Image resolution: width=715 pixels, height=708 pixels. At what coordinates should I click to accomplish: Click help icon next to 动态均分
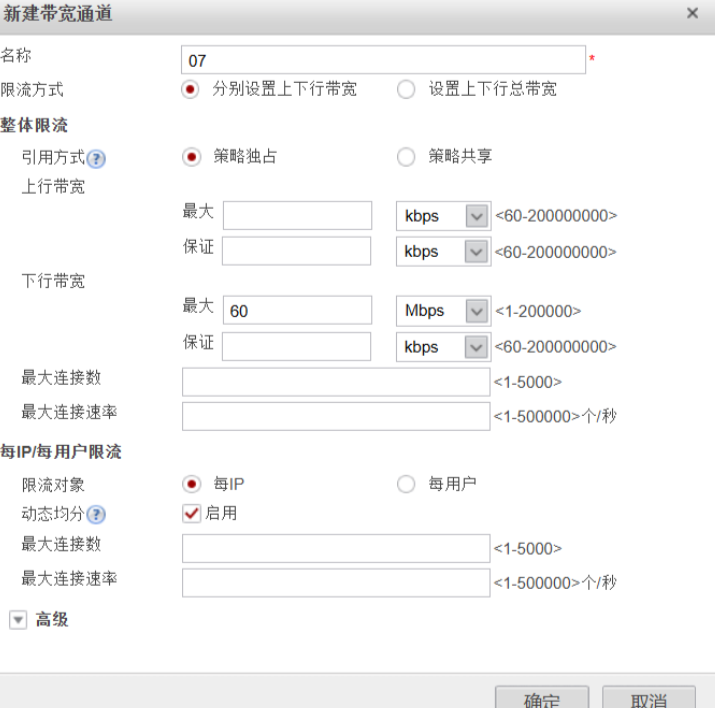point(96,515)
